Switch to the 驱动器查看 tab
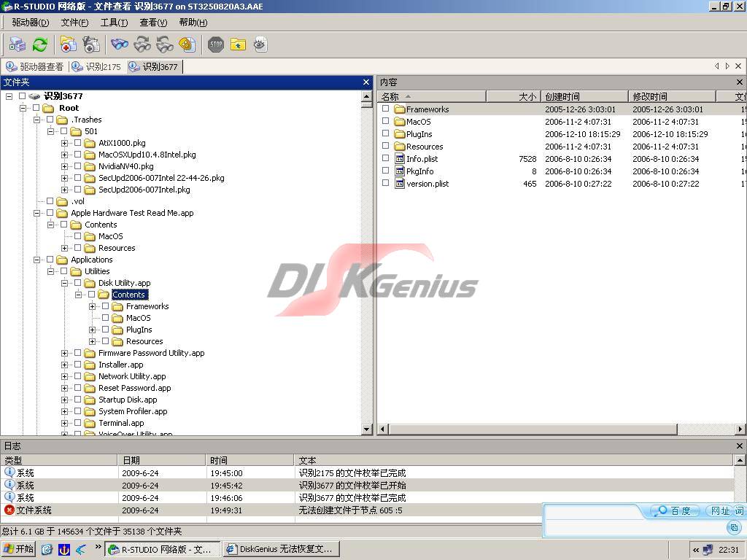Viewport: 747px width, 560px height. 35,66
